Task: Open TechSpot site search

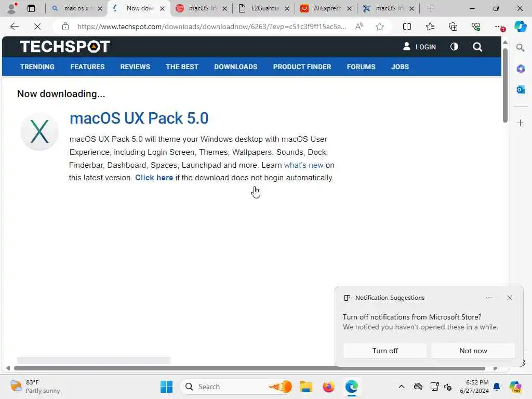Action: (477, 47)
